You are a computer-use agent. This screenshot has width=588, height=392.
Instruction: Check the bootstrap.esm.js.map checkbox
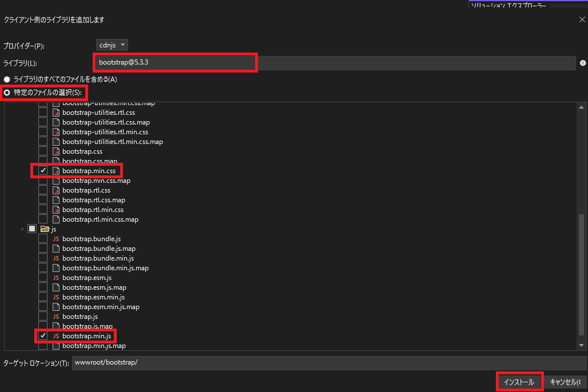point(43,287)
